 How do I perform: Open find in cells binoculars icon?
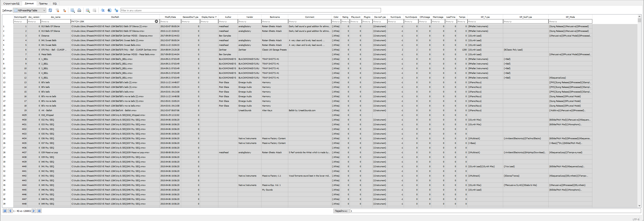tap(109, 10)
